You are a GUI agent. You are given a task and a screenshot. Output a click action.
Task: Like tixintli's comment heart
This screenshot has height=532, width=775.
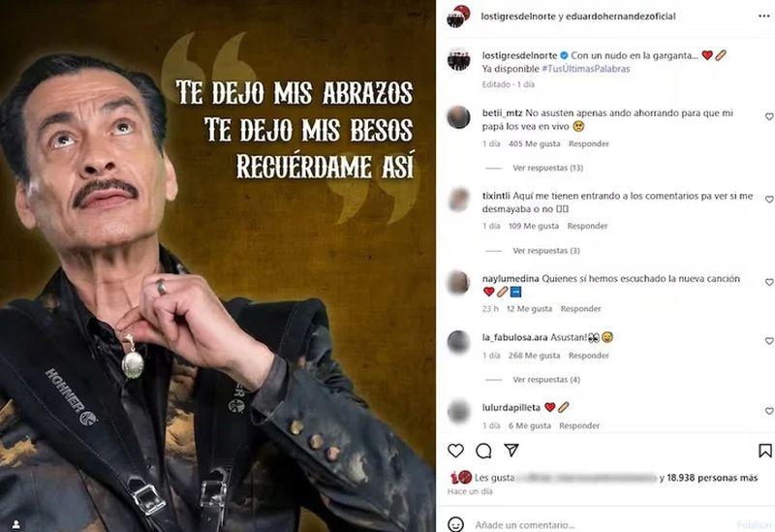pos(769,200)
